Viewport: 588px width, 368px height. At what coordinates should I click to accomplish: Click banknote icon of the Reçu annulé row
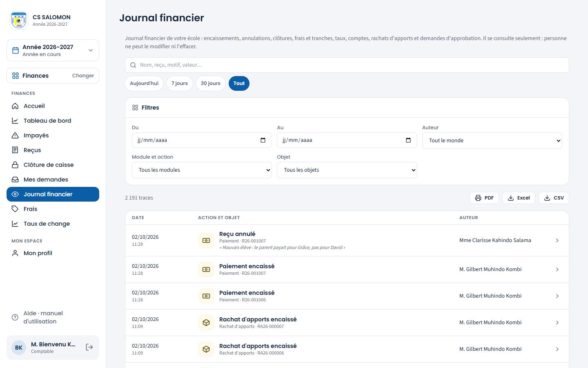pyautogui.click(x=206, y=240)
